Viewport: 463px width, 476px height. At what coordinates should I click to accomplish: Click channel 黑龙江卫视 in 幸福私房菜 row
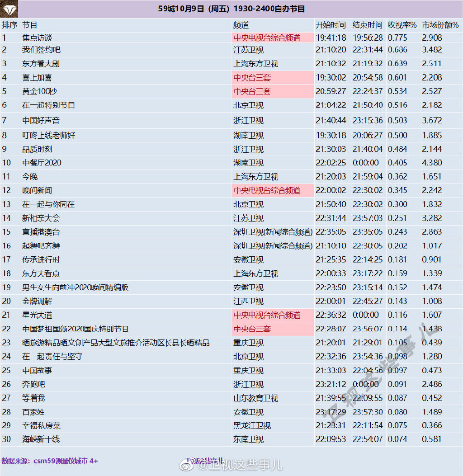[x=252, y=426]
